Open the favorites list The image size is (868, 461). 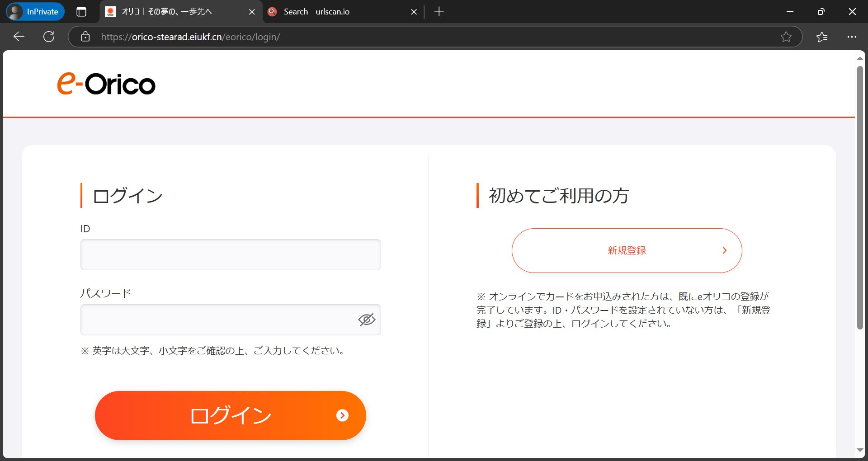(x=822, y=37)
